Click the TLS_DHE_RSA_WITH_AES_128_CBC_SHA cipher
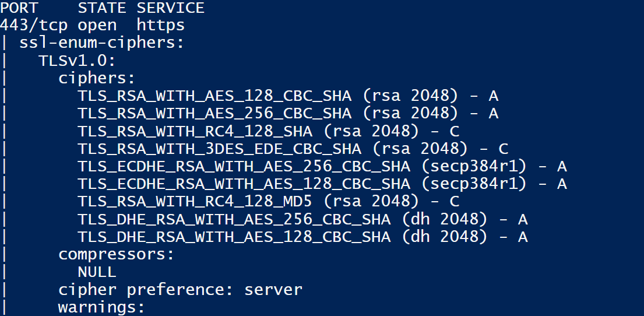The height and width of the screenshot is (316, 644). coord(234,237)
